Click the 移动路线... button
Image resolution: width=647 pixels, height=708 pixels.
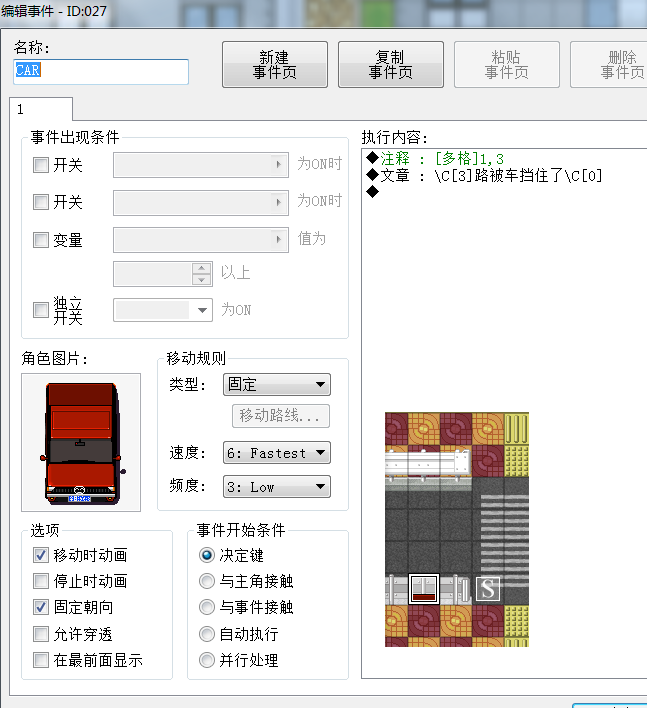coord(281,416)
